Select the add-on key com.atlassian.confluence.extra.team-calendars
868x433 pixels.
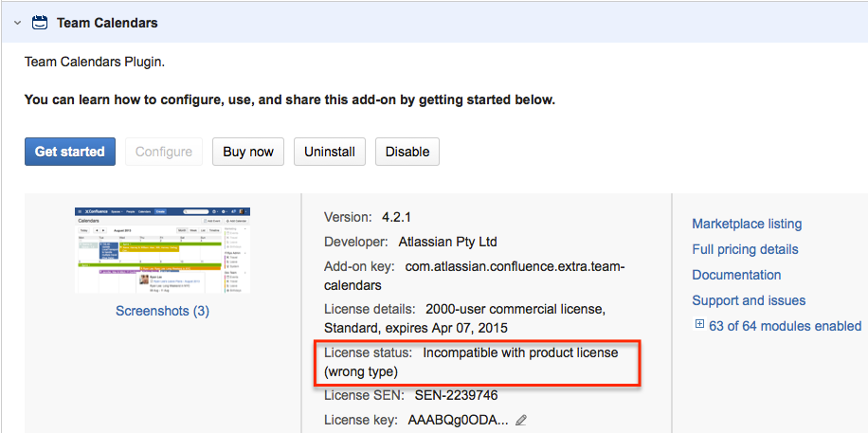click(475, 276)
